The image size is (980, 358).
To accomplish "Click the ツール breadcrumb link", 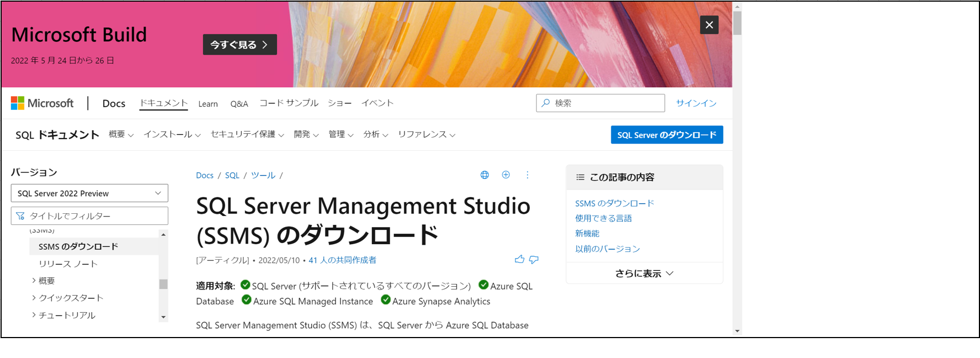I will [263, 175].
